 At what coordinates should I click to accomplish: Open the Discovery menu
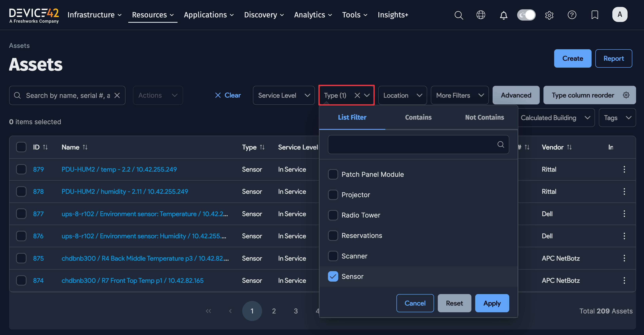click(264, 15)
